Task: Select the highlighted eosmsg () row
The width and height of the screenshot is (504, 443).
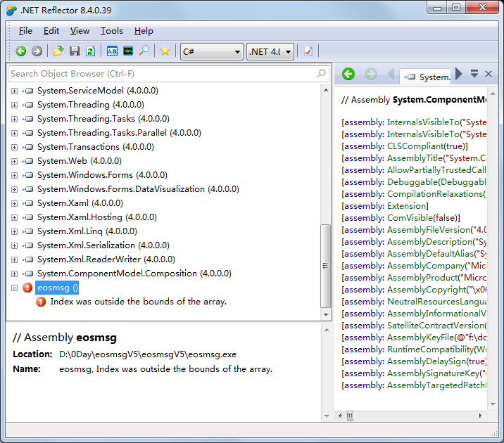Action: pos(57,288)
